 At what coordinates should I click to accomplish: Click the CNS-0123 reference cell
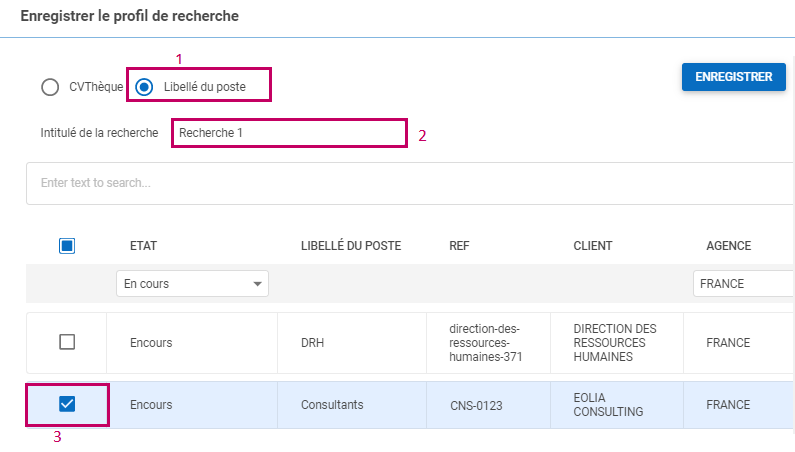pos(475,406)
